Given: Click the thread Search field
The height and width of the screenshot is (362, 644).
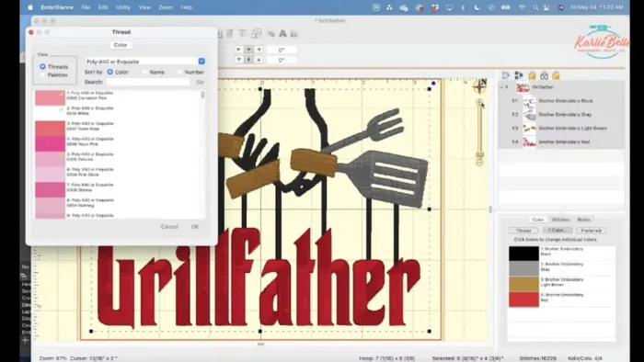Looking at the screenshot, I should pos(148,82).
